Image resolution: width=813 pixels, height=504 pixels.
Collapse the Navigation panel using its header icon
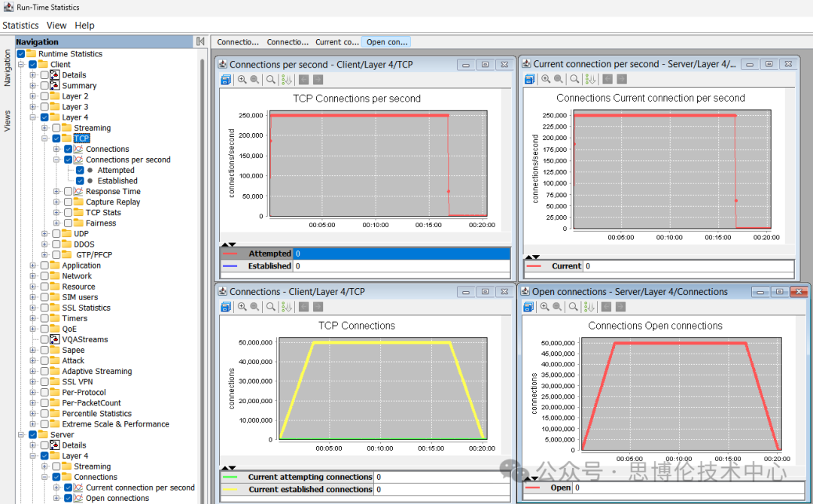coord(200,41)
